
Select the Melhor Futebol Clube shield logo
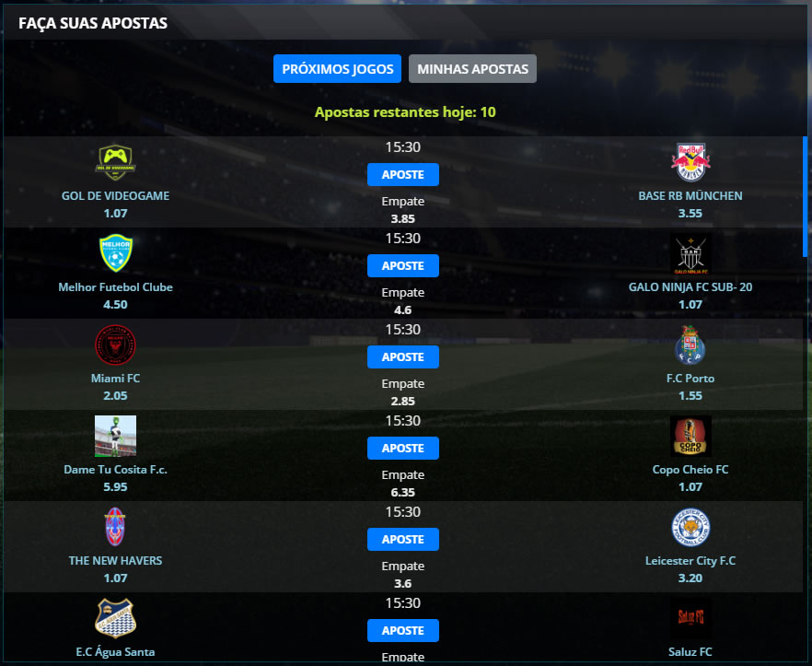(x=115, y=253)
